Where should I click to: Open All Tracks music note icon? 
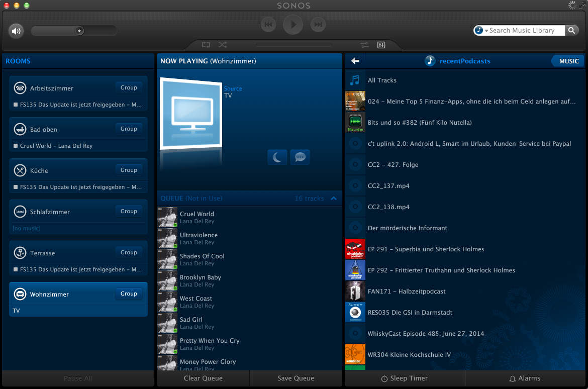pos(355,80)
